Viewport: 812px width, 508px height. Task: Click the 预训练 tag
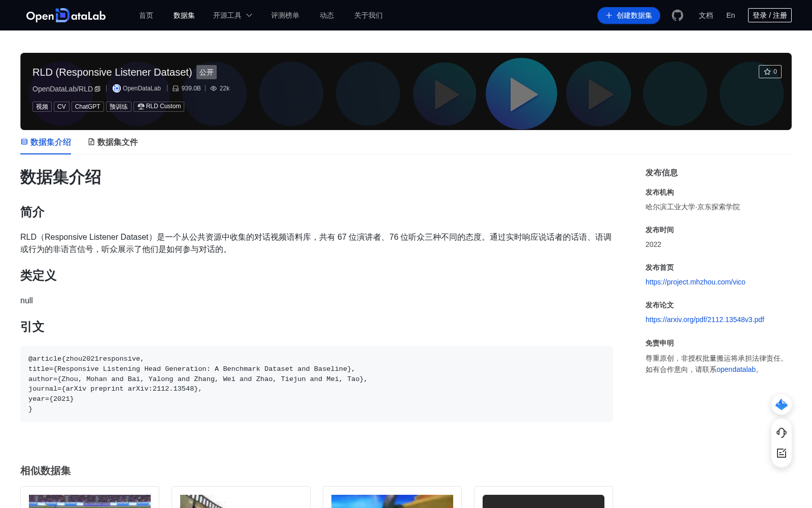click(119, 107)
